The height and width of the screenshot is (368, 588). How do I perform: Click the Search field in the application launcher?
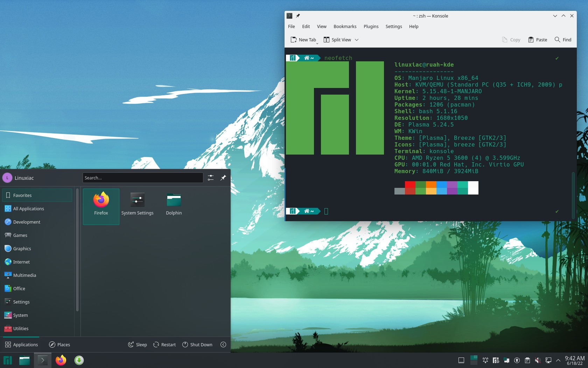click(142, 178)
